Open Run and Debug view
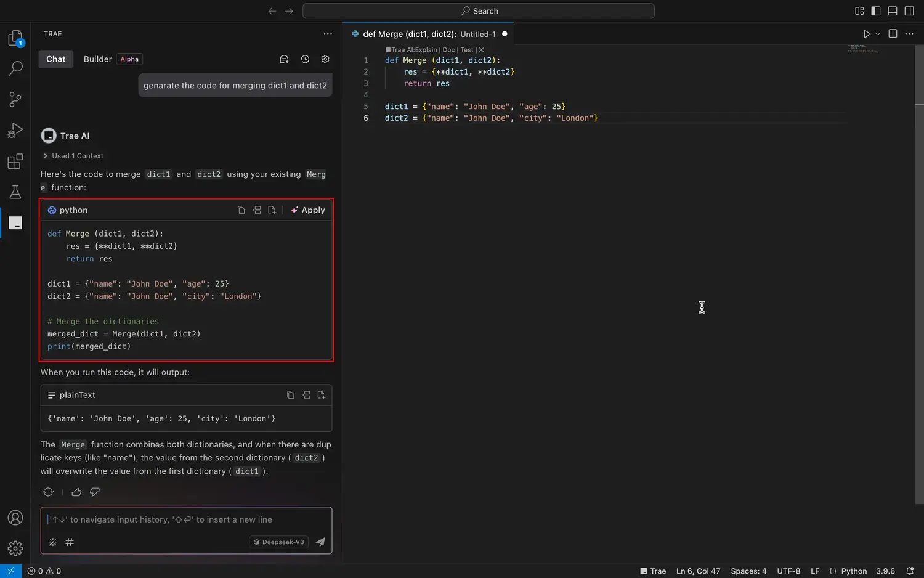 (15, 131)
